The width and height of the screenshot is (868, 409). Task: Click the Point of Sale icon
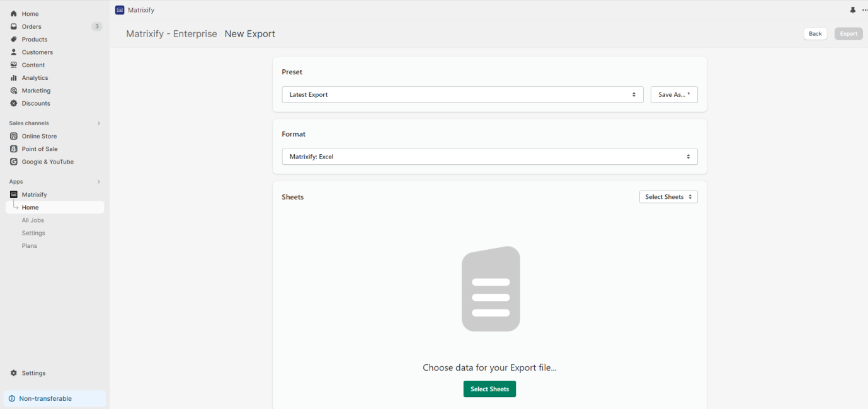(x=14, y=149)
